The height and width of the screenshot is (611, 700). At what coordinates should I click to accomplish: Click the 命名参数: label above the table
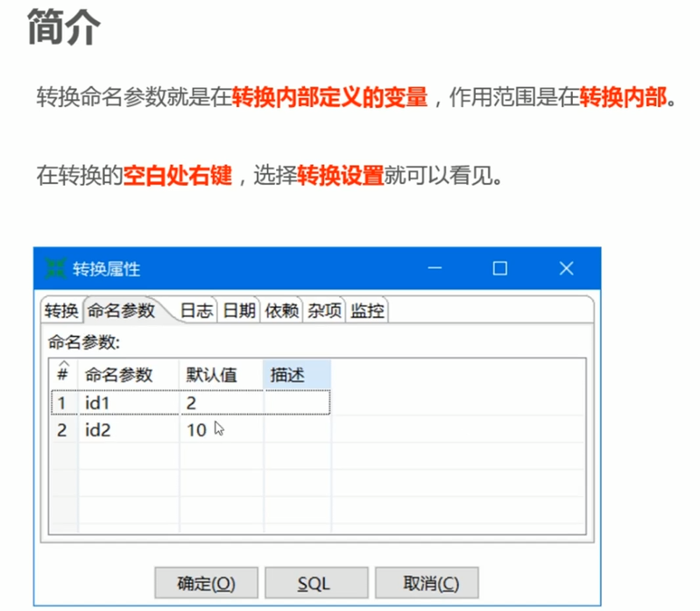pyautogui.click(x=84, y=342)
